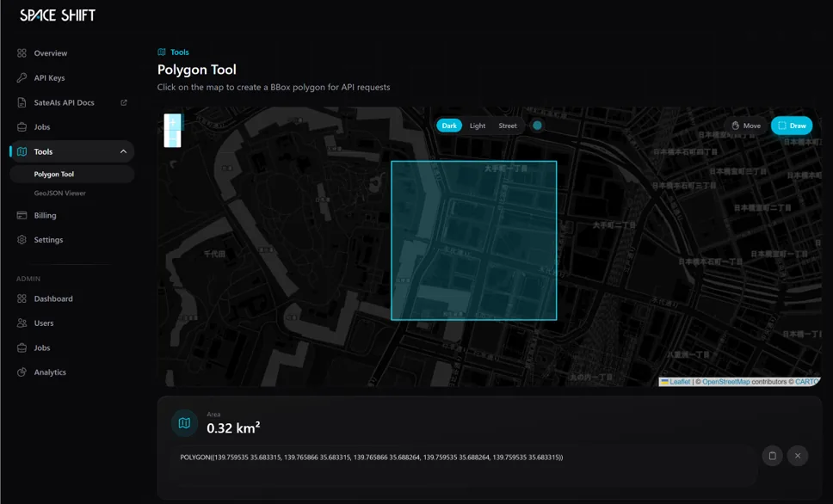Image resolution: width=833 pixels, height=504 pixels.
Task: Click the Analytics pie chart icon
Action: (22, 372)
